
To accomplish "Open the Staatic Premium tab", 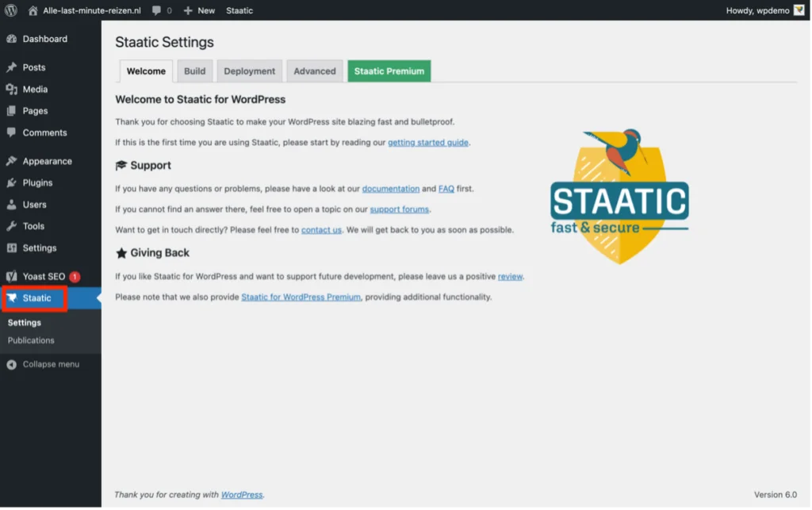I will point(389,71).
